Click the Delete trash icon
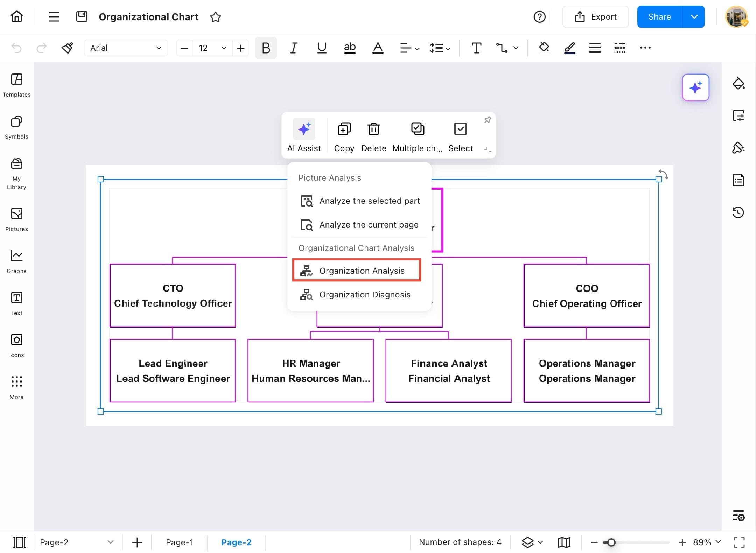Screen dimensions: 756x553 (x=373, y=129)
